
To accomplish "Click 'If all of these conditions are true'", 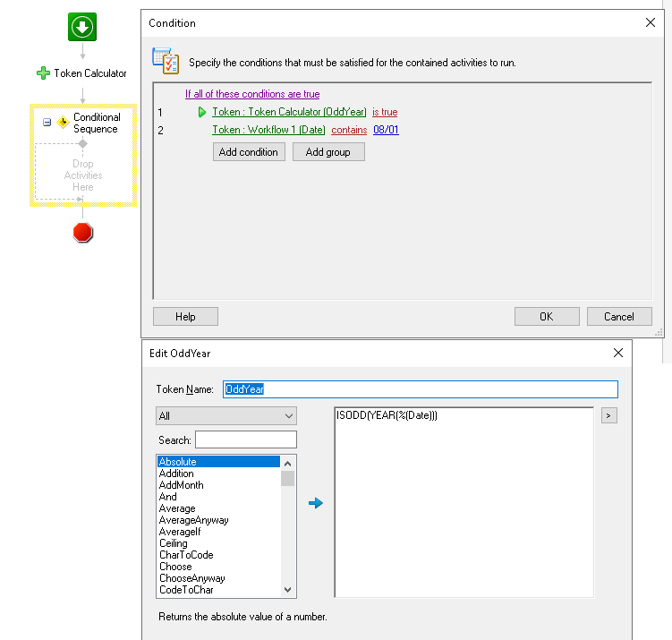I will click(252, 94).
